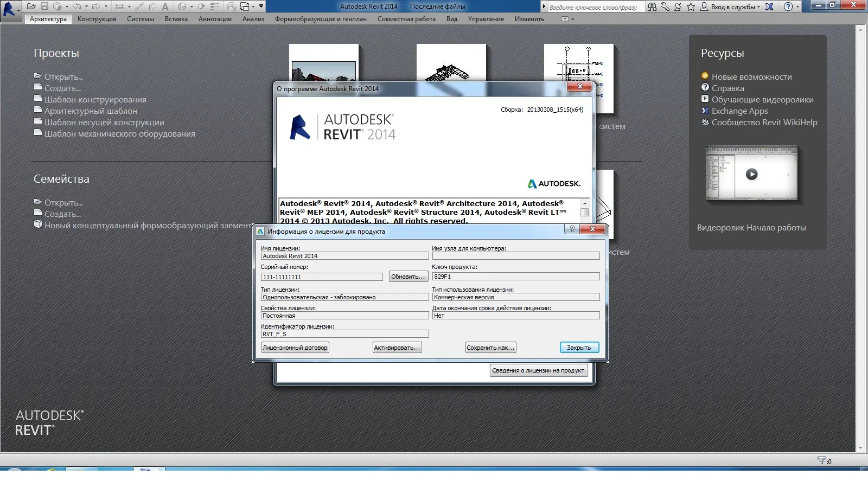Expand the Help dropdown arrow
This screenshot has width=868, height=488.
[x=797, y=7]
